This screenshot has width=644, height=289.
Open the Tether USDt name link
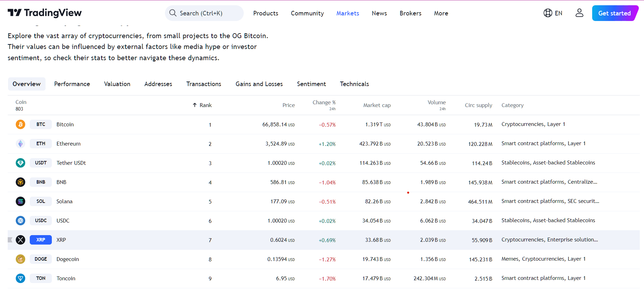71,163
